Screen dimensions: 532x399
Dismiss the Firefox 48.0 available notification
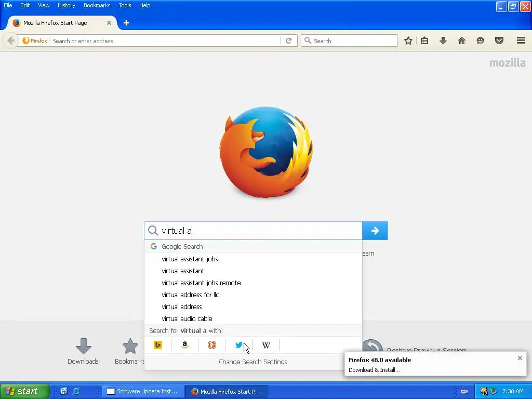(520, 358)
